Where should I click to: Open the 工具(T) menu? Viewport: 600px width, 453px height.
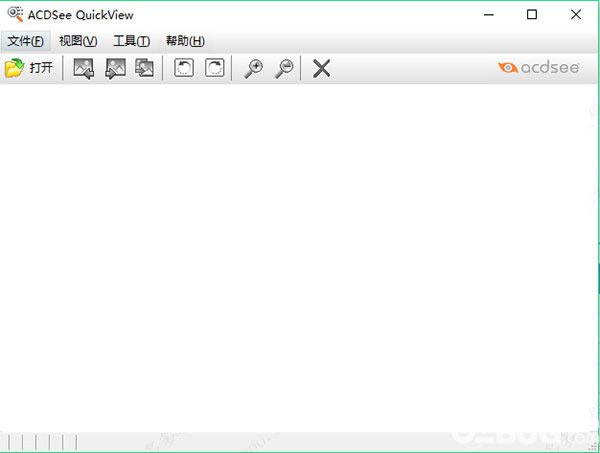point(131,41)
